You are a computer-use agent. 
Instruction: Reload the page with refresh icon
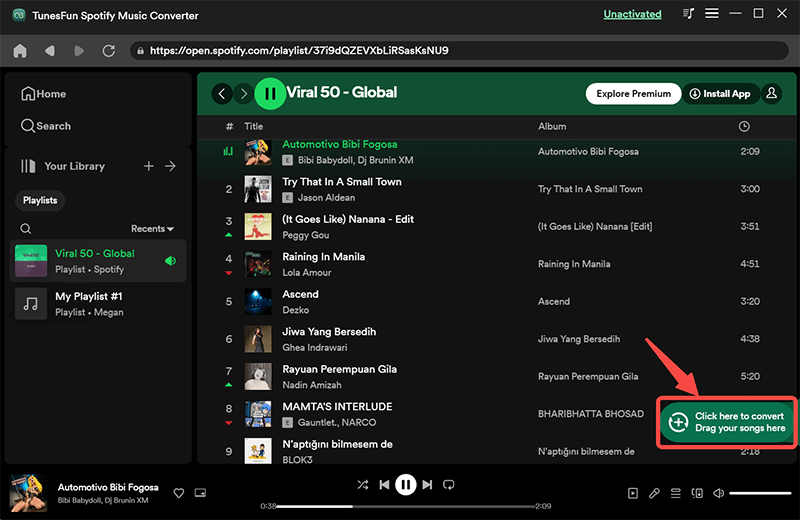point(109,51)
